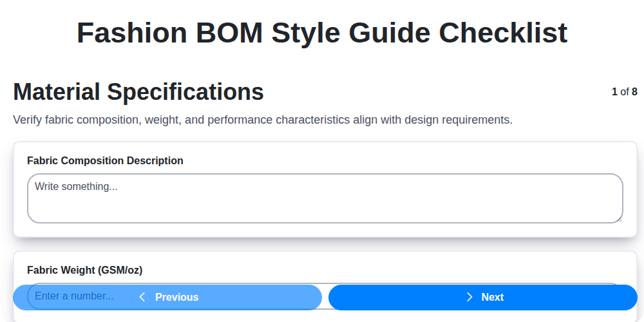Click empty area of Fabric Weight card
644x322 pixels.
[x=386, y=269]
